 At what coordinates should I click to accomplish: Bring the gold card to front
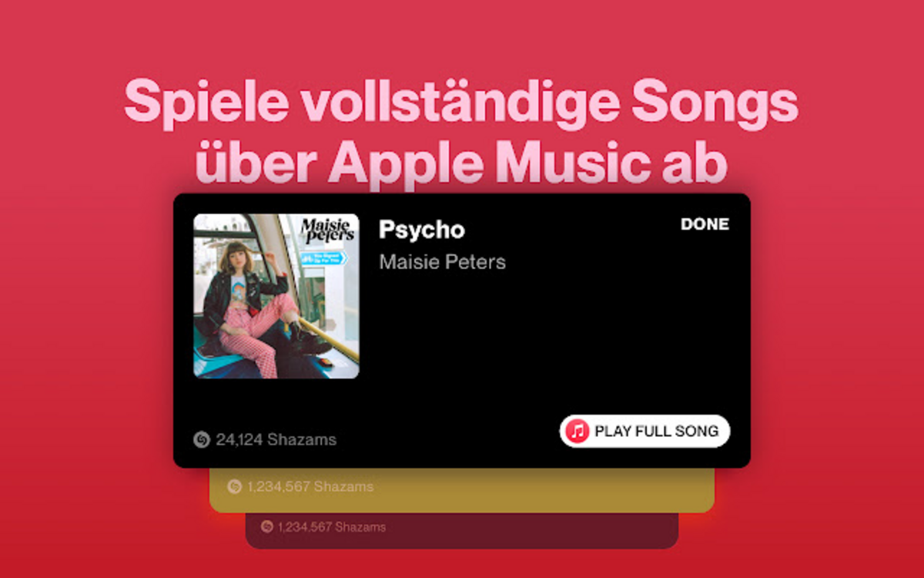[x=462, y=490]
